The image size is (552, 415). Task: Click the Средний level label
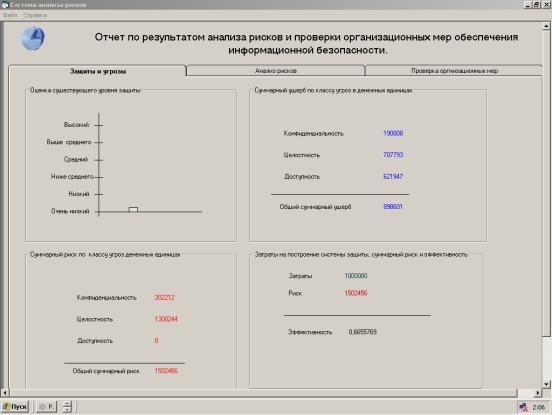tap(76, 159)
